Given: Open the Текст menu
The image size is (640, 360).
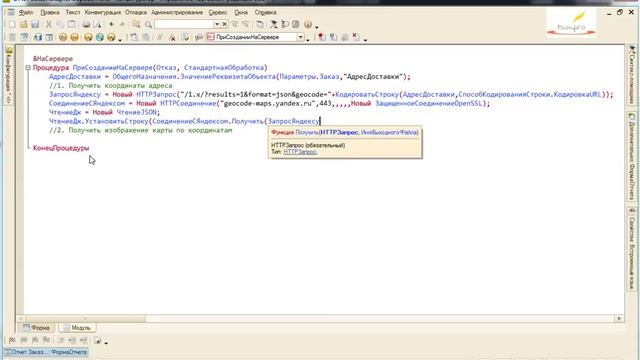Looking at the screenshot, I should click(73, 12).
